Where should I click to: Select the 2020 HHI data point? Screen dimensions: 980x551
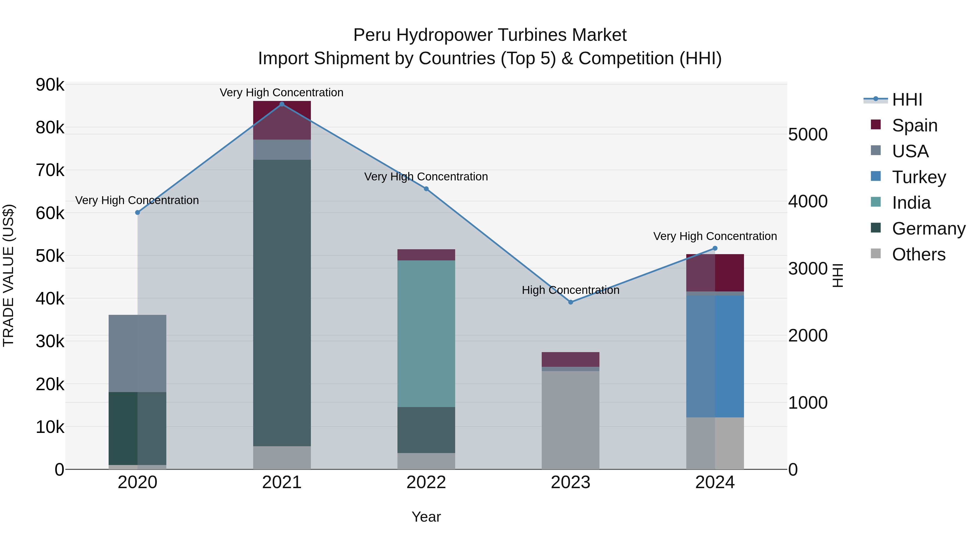click(x=138, y=213)
